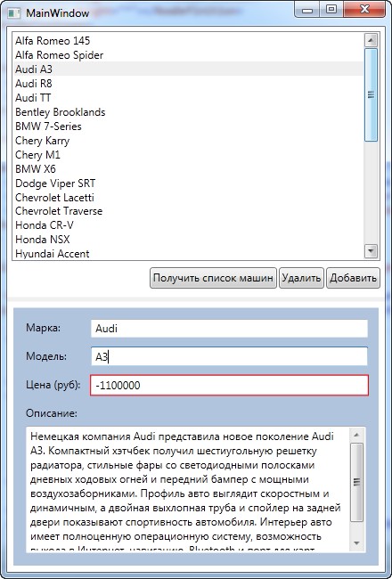Select BMW 7-Series entry
This screenshot has height=579, width=392.
click(188, 126)
